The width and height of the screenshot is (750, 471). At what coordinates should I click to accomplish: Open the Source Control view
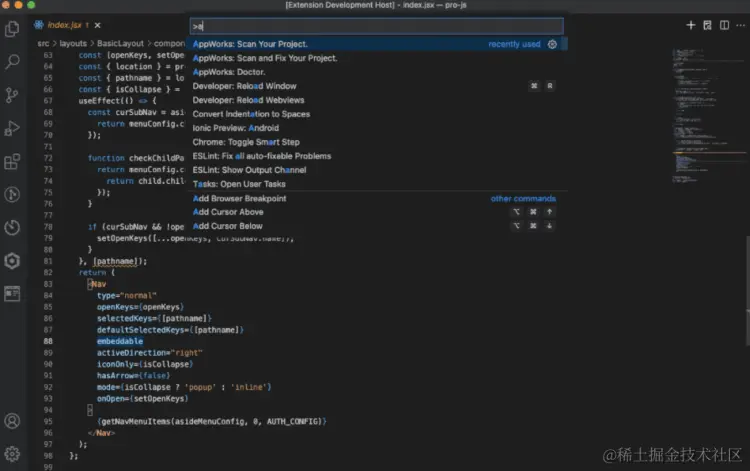pyautogui.click(x=12, y=95)
